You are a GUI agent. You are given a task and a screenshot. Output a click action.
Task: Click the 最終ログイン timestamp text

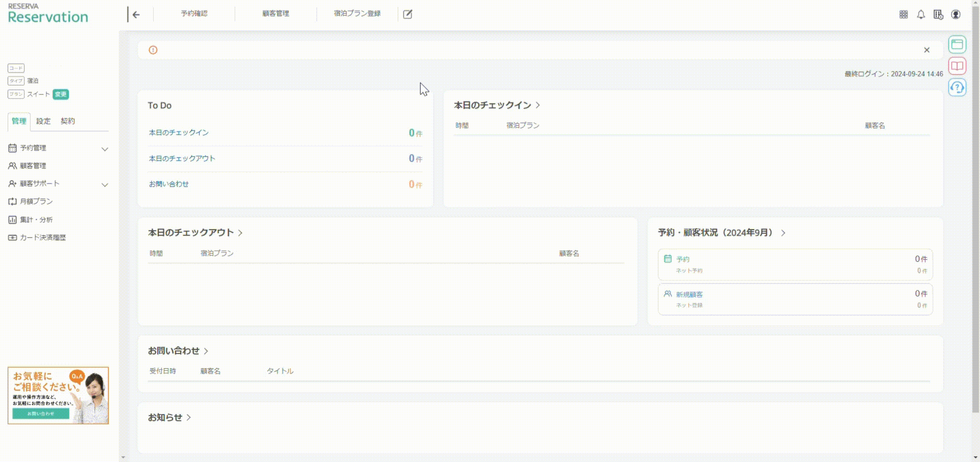[x=894, y=74]
